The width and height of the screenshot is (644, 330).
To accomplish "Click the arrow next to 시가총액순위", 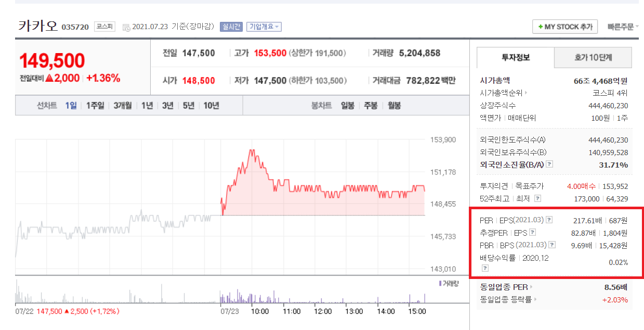I will (526, 93).
